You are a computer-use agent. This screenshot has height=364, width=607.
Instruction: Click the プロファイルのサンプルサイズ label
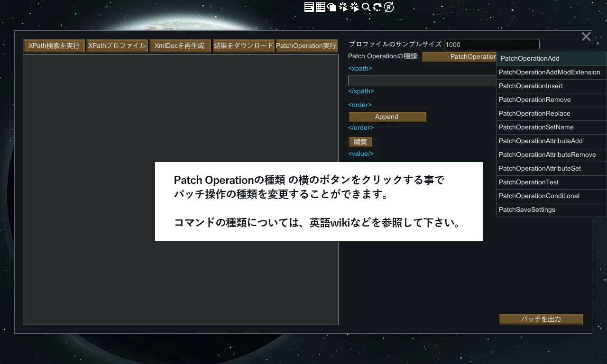[x=395, y=45]
